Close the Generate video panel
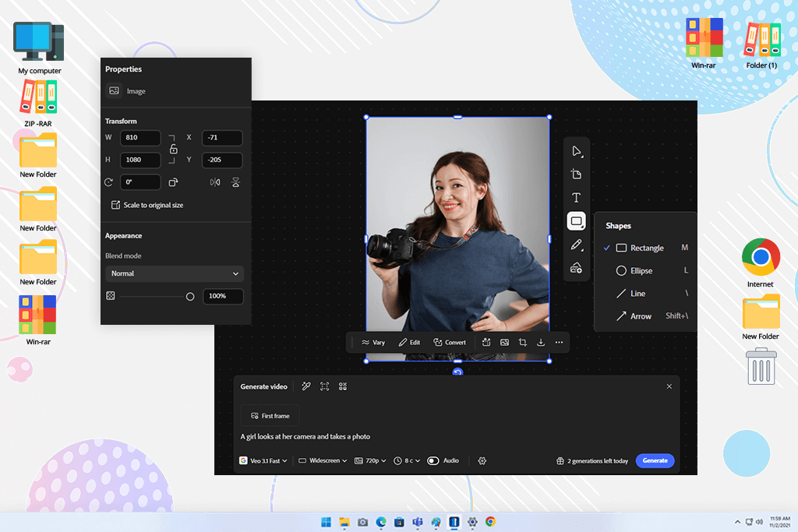Image resolution: width=798 pixels, height=532 pixels. pyautogui.click(x=669, y=386)
